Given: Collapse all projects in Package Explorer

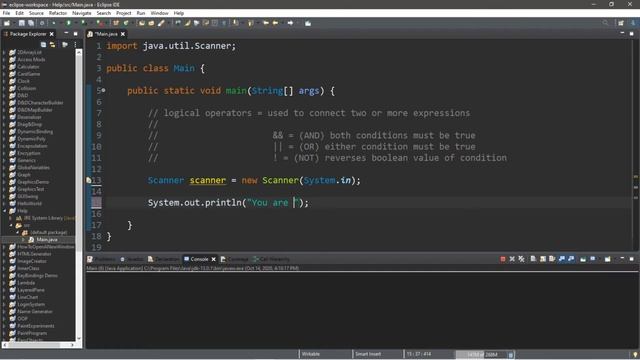Looking at the screenshot, I should 43,44.
